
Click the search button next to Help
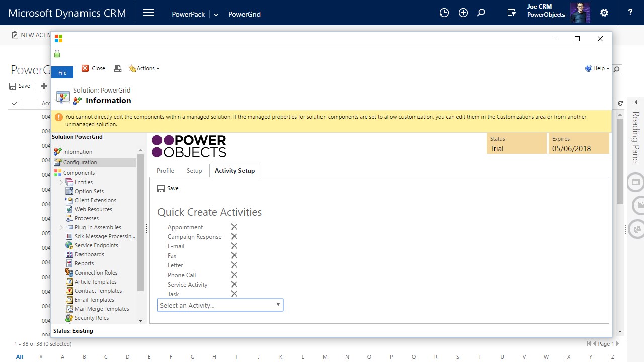617,69
